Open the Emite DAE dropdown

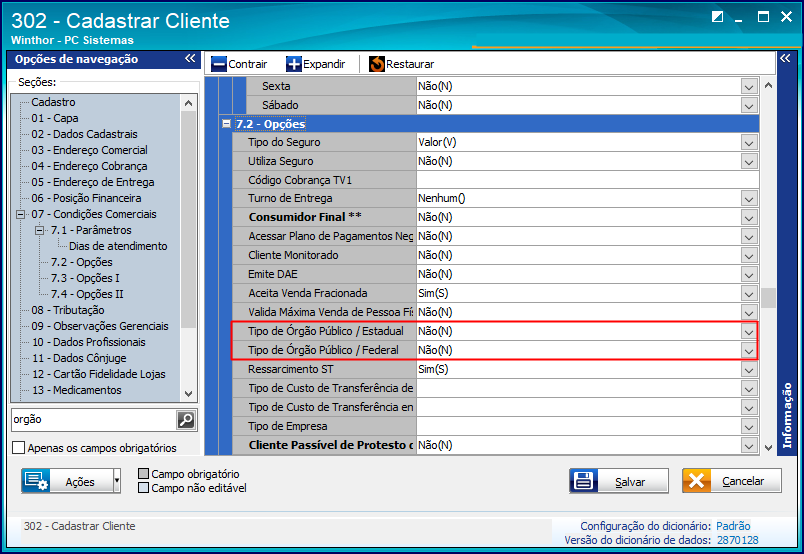click(749, 274)
